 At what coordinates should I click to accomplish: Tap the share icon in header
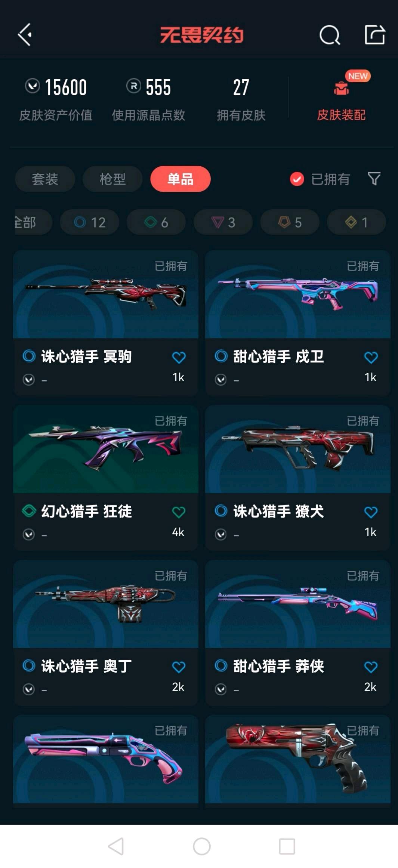pyautogui.click(x=374, y=35)
